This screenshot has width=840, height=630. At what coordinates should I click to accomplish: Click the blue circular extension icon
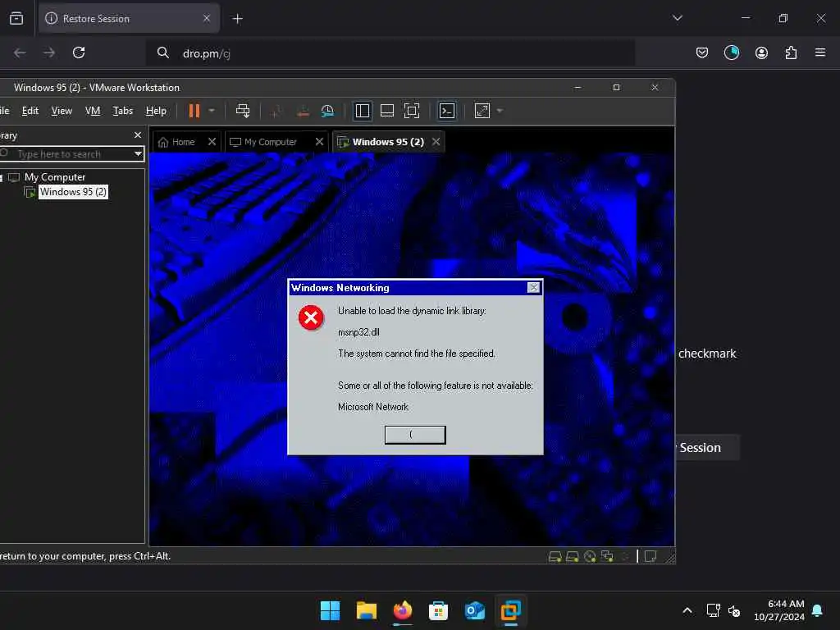pos(731,52)
